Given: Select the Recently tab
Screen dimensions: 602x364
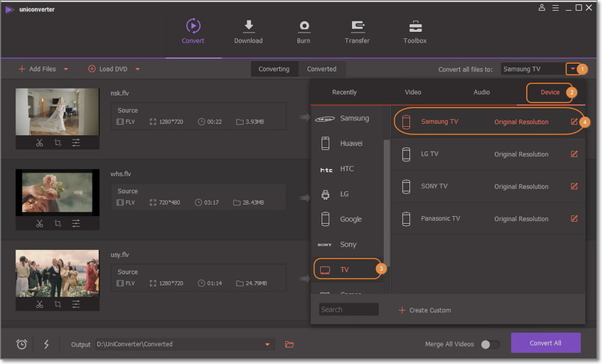Looking at the screenshot, I should [345, 92].
